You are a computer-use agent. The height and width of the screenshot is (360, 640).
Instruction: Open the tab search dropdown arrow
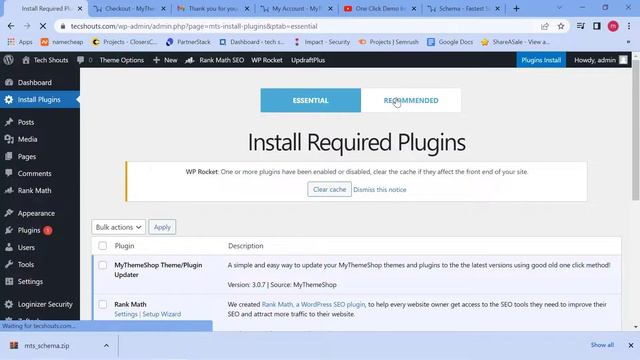click(x=559, y=8)
